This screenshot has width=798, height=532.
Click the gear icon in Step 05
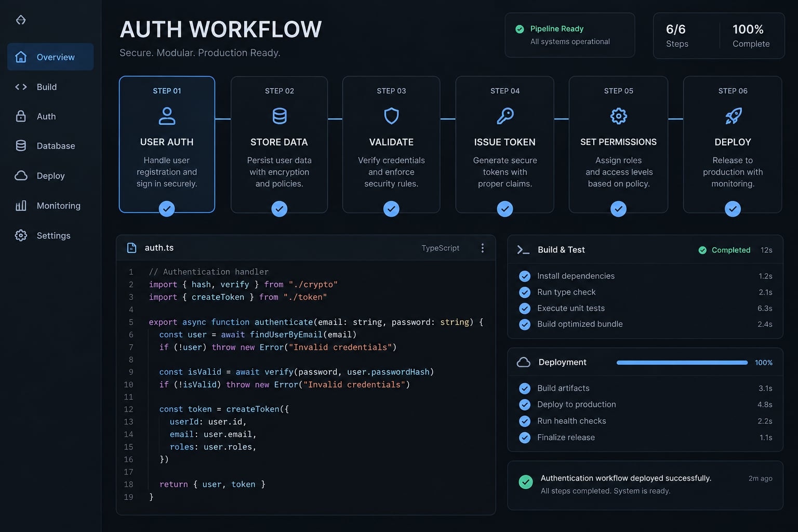(618, 116)
